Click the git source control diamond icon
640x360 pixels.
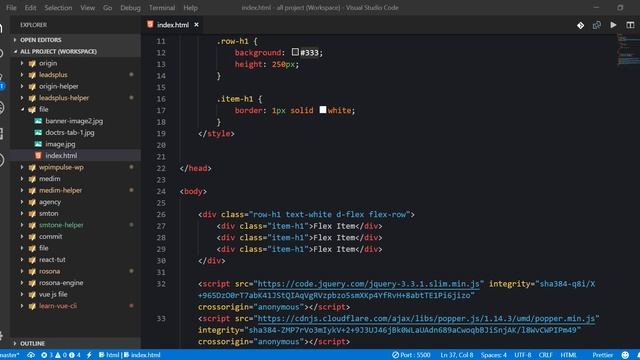(580, 25)
